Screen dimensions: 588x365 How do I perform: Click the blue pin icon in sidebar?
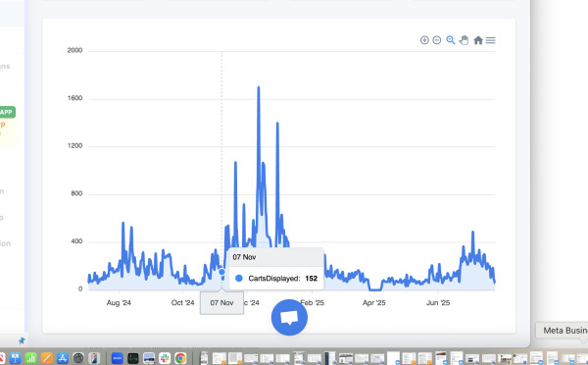22,340
